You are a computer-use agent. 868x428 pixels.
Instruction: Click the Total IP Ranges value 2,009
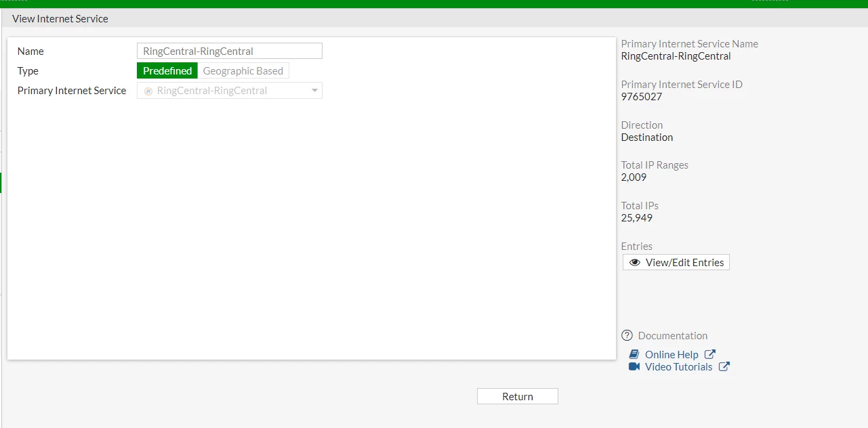[634, 177]
